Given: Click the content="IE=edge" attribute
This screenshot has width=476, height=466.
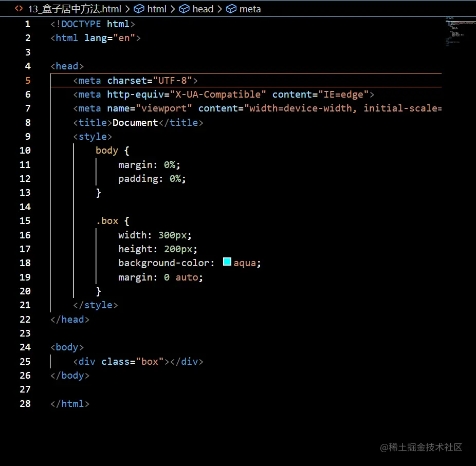Looking at the screenshot, I should point(320,95).
